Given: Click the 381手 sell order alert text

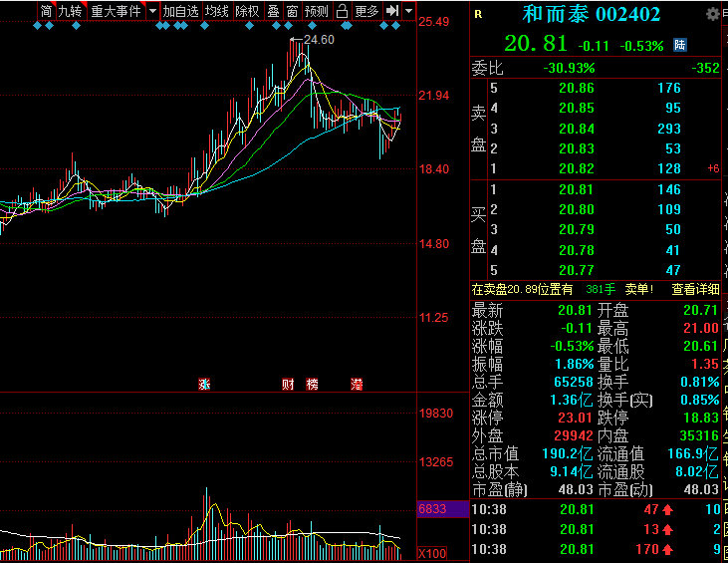Looking at the screenshot, I should (x=601, y=289).
